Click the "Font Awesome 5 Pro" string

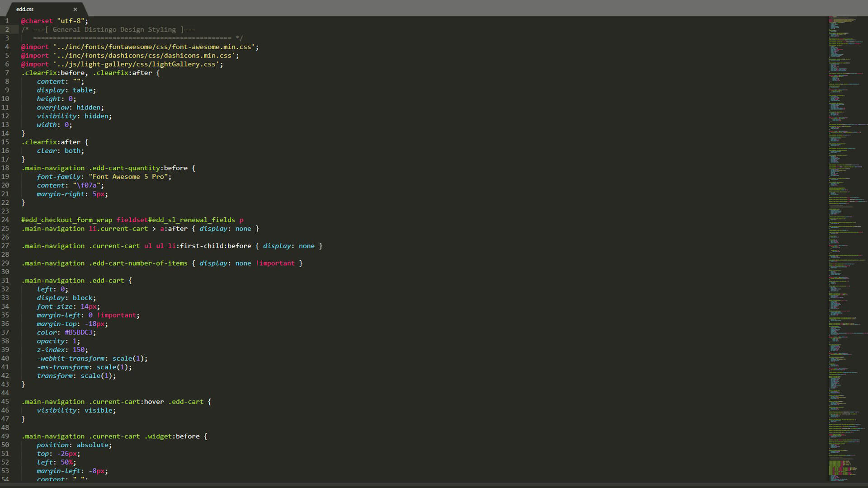(128, 177)
